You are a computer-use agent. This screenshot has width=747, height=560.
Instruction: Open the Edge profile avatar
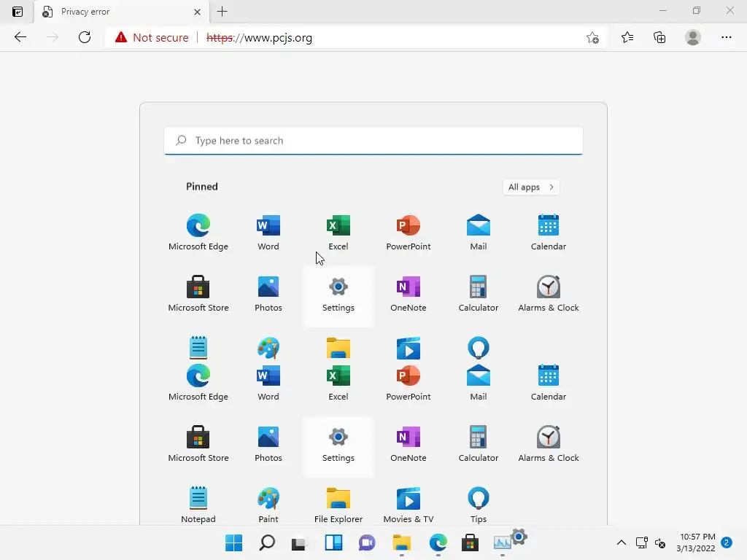point(693,37)
